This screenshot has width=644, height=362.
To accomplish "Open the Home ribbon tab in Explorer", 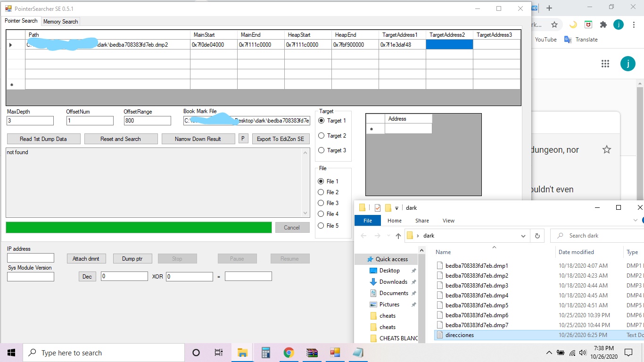I will 395,221.
